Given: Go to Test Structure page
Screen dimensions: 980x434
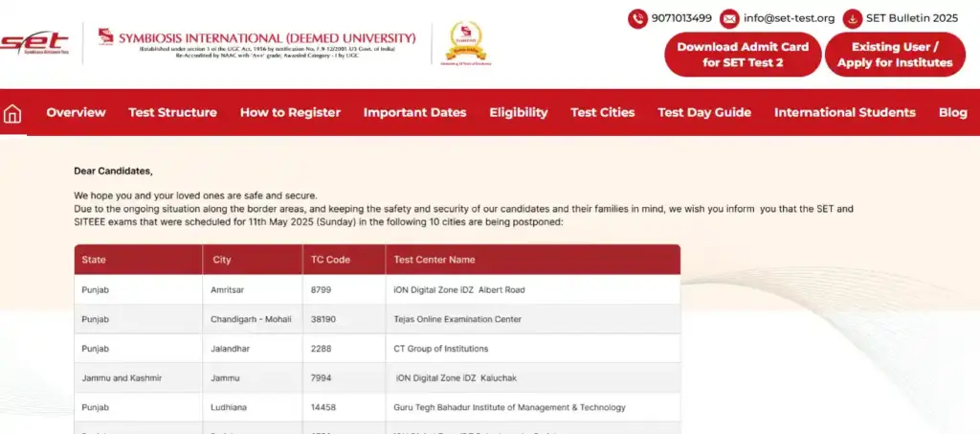Looking at the screenshot, I should click(172, 113).
